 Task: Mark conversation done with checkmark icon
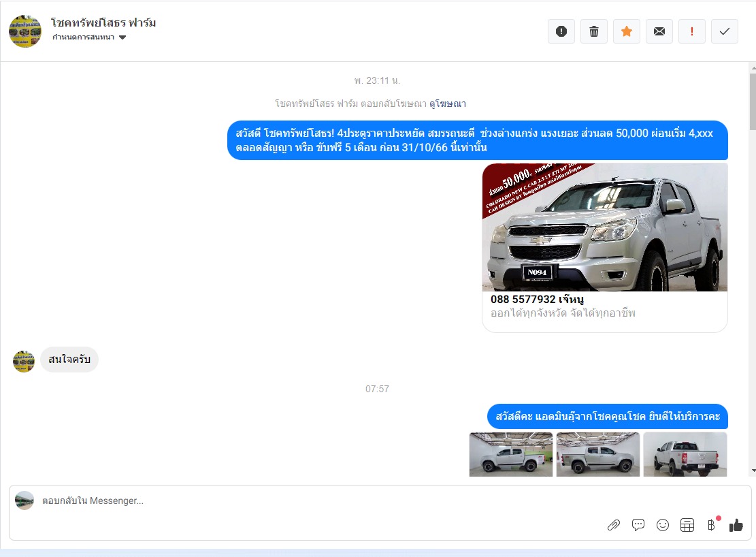725,31
